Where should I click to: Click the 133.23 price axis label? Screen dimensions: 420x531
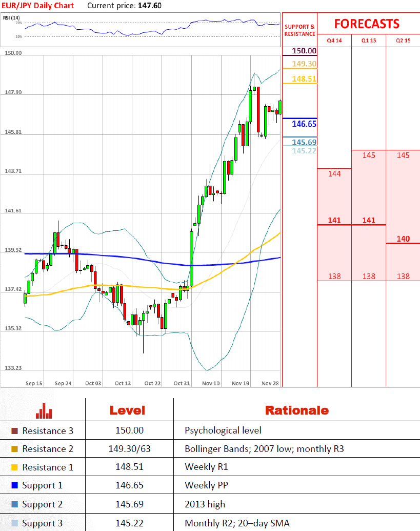(13, 368)
